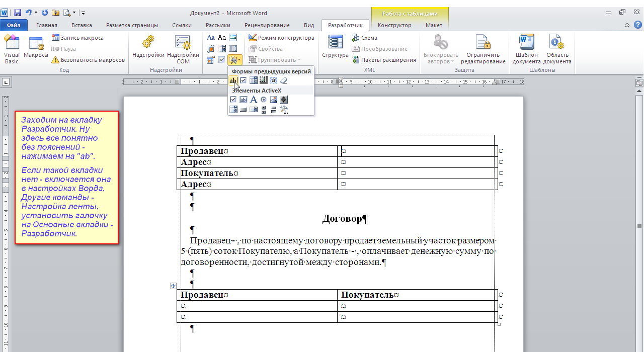Open Безопасность макросов settings
This screenshot has width=644, height=352.
[x=88, y=60]
